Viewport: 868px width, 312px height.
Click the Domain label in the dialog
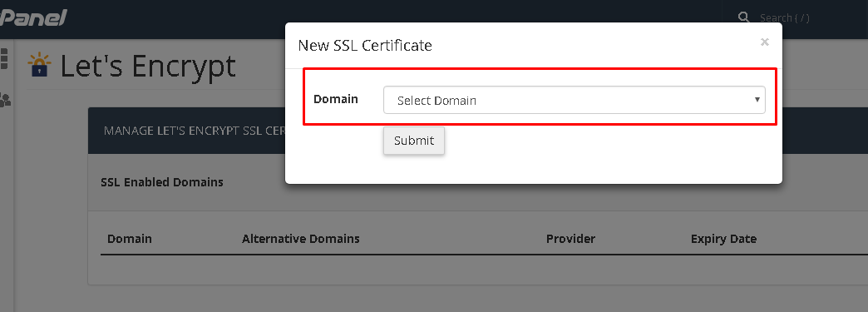335,99
